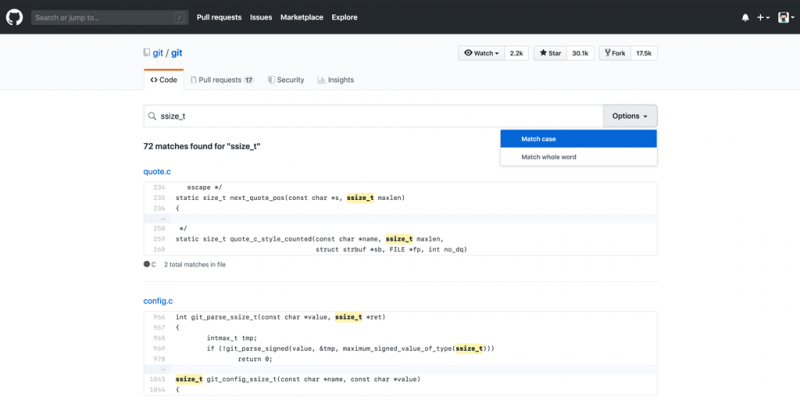This screenshot has width=800, height=400.
Task: Click '72 matches found' heading
Action: pyautogui.click(x=202, y=146)
